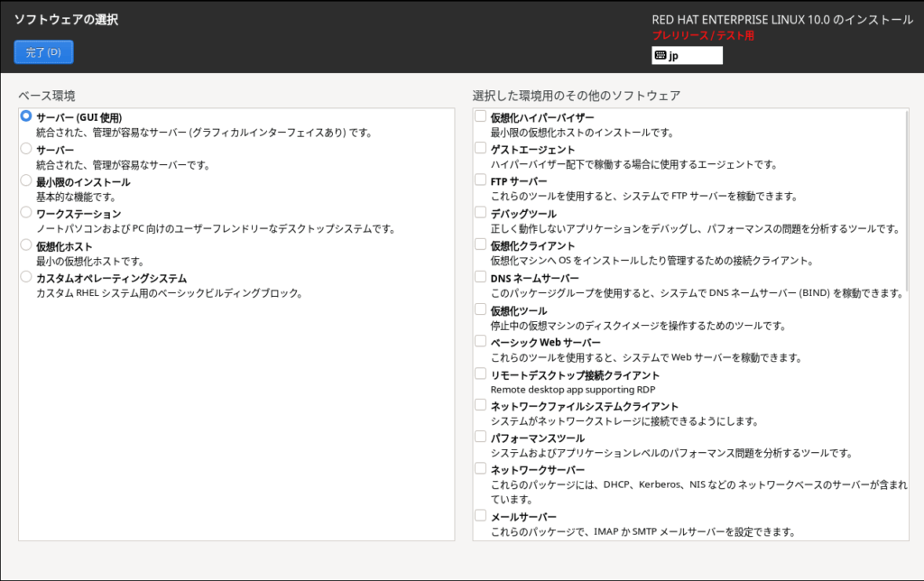Image resolution: width=924 pixels, height=581 pixels.
Task: Click the 完了 (Done) button
Action: point(43,52)
